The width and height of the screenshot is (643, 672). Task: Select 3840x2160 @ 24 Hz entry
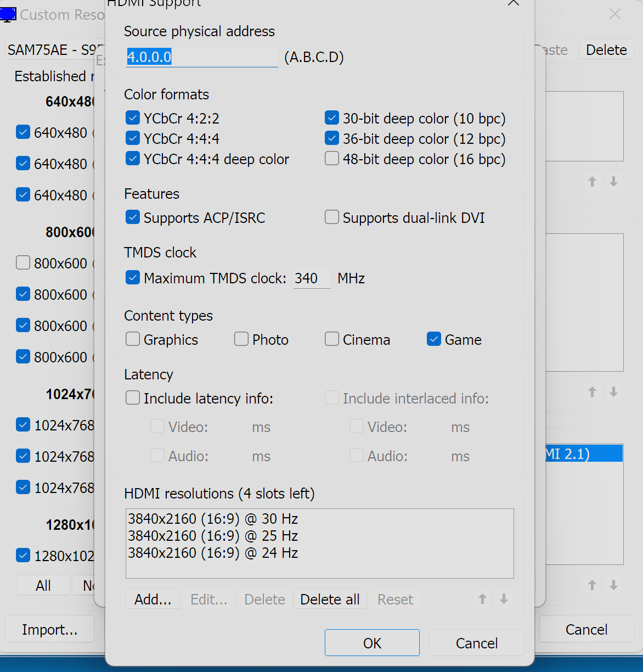tap(213, 553)
